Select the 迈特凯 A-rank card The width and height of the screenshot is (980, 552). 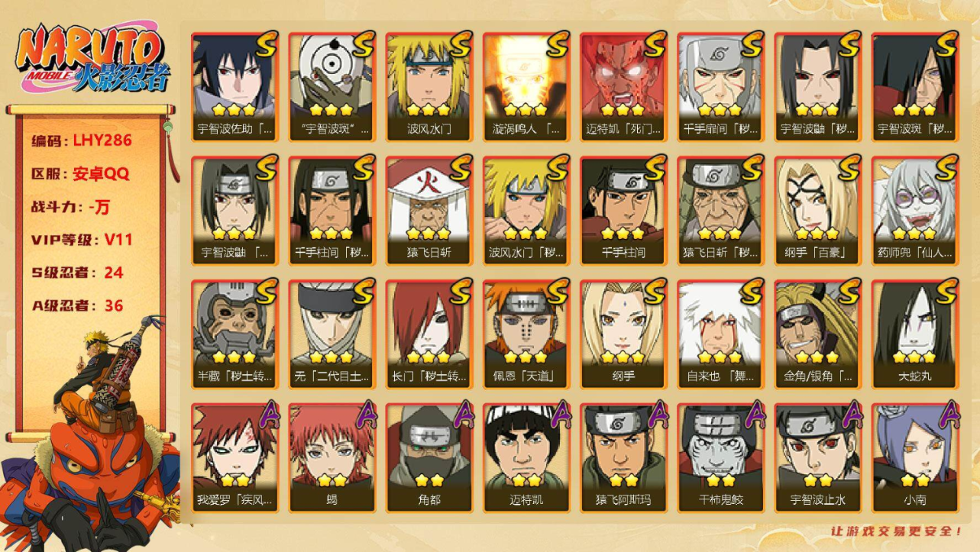[x=526, y=457]
